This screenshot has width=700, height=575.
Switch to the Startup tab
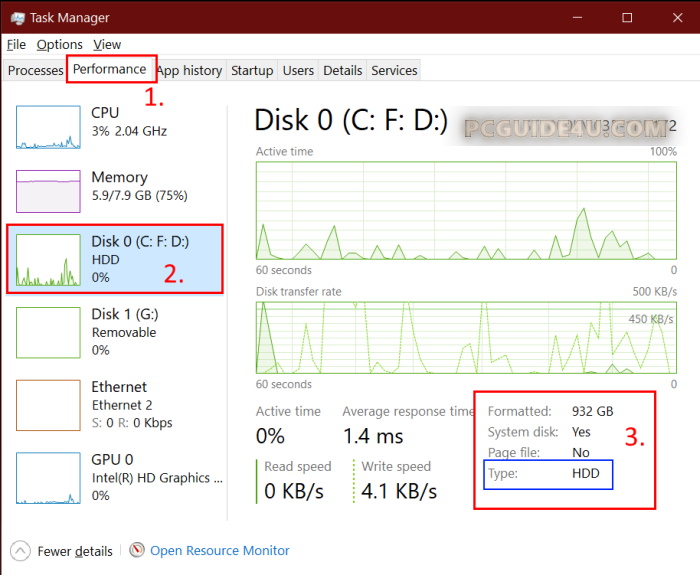[252, 70]
